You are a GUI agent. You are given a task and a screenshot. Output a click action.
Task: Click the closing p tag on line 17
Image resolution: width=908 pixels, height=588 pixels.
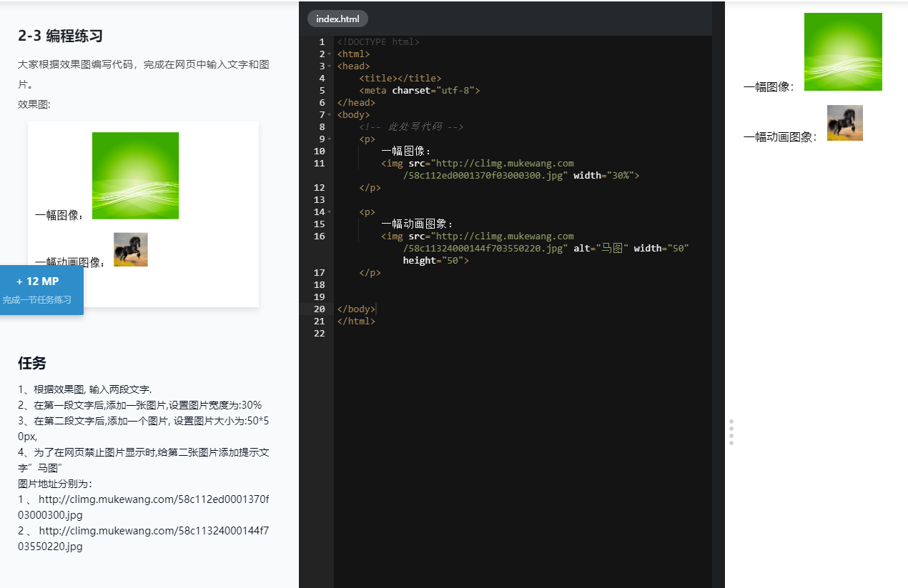[x=370, y=273]
